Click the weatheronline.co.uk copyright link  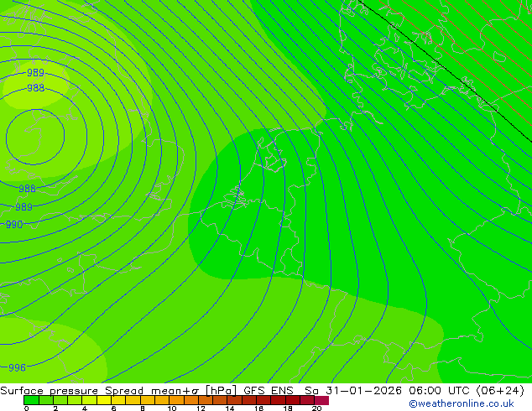[x=462, y=403]
